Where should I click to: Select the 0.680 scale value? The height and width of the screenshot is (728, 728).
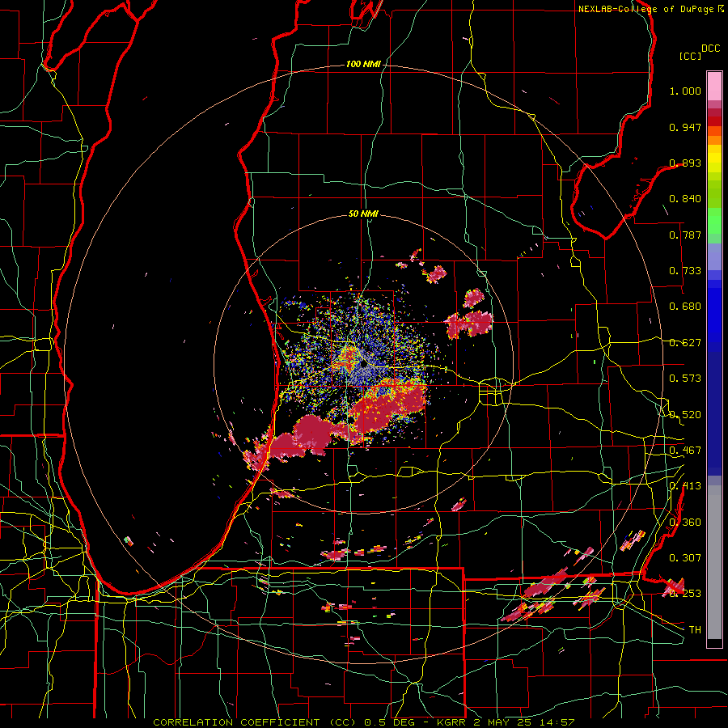click(x=685, y=307)
